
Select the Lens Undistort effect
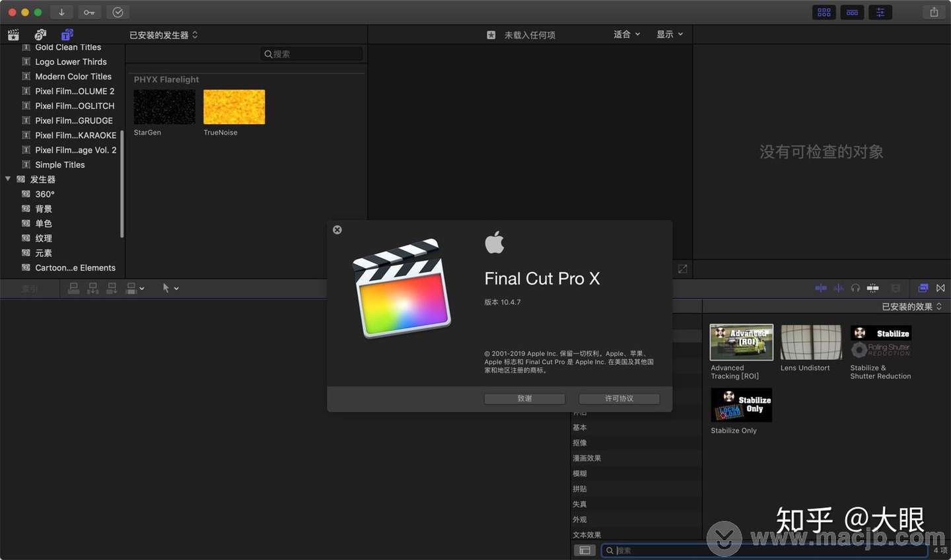tap(811, 342)
